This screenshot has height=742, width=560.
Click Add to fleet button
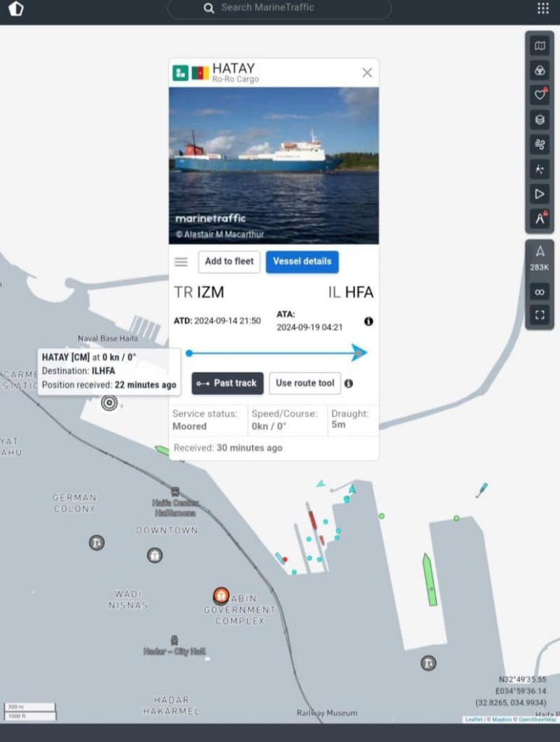pos(230,262)
